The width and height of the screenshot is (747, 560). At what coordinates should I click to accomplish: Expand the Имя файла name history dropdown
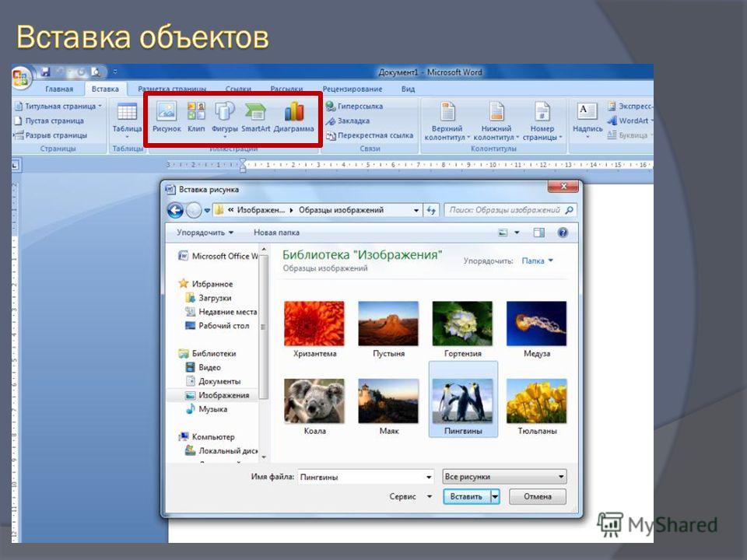pos(429,477)
